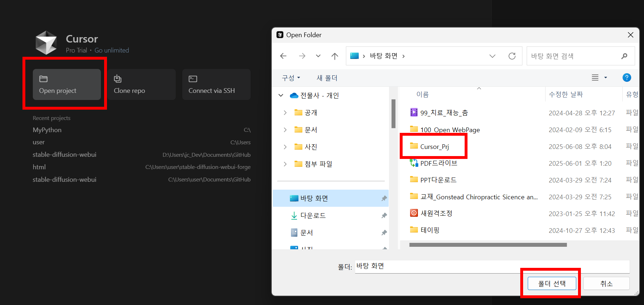
Task: Go up one folder level
Action: click(x=334, y=56)
